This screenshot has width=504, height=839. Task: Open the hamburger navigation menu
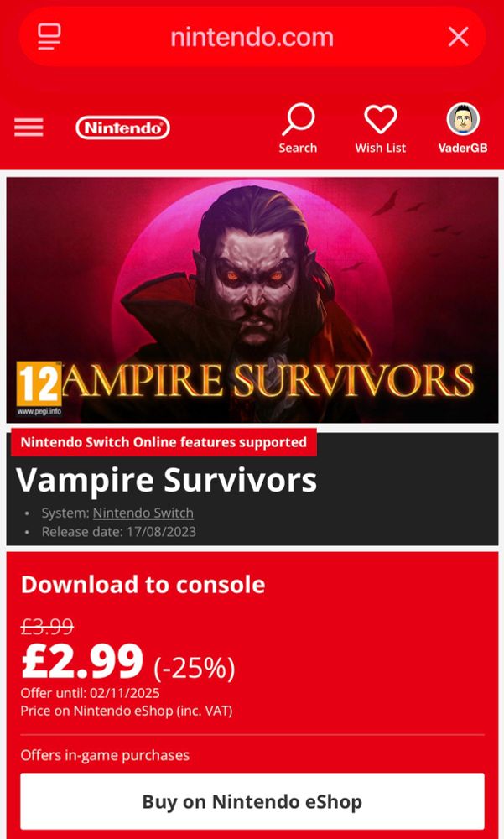(x=29, y=128)
